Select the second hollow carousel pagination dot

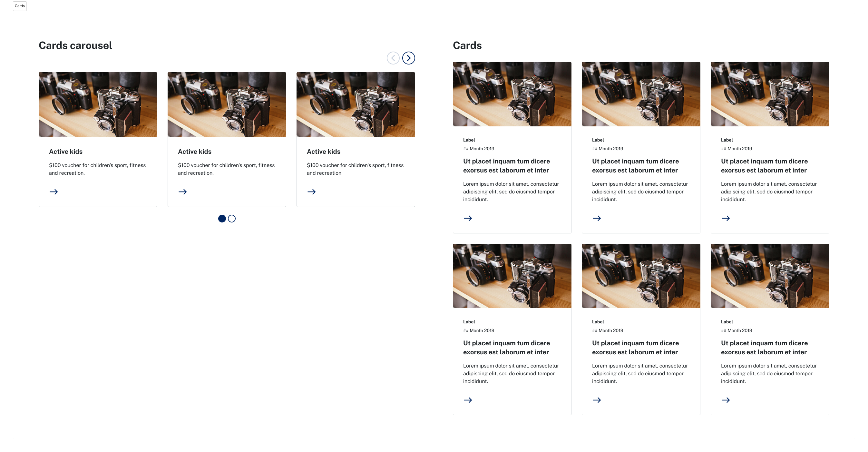pyautogui.click(x=232, y=219)
